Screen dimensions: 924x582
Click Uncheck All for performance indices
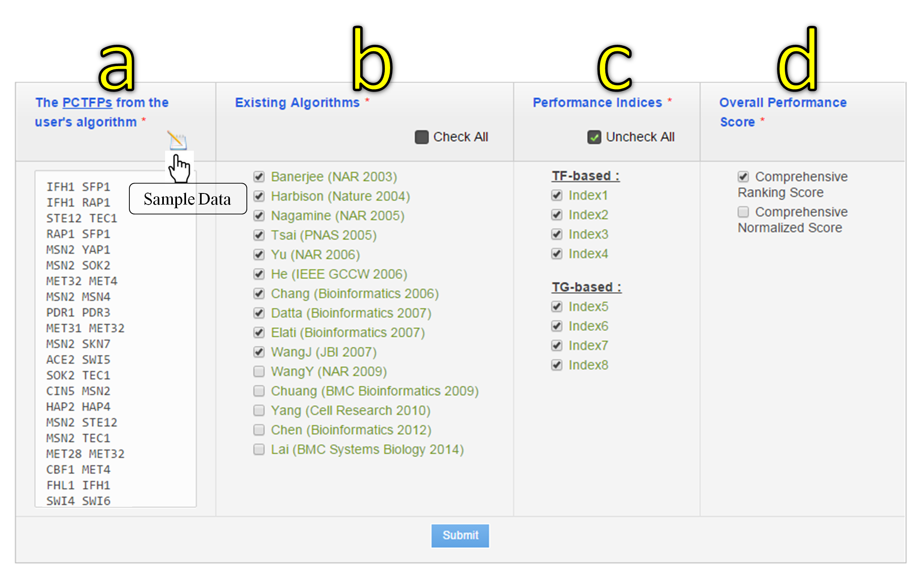[594, 137]
